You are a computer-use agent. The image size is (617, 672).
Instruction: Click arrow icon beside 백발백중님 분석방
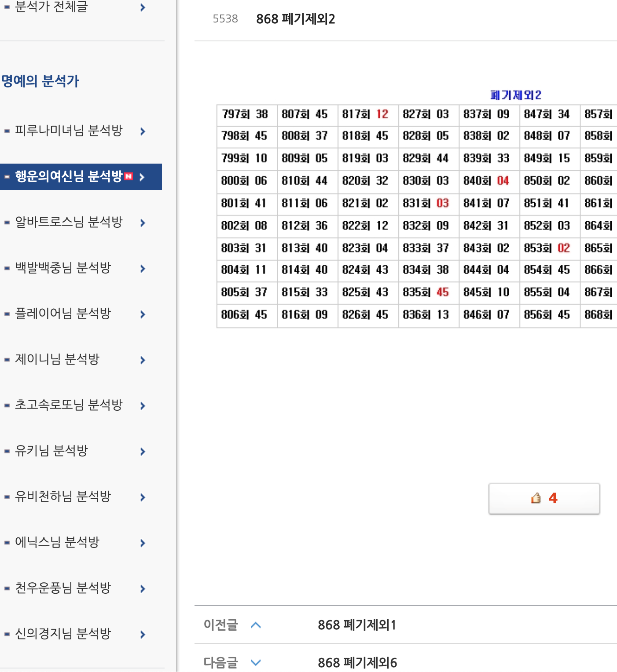point(143,268)
